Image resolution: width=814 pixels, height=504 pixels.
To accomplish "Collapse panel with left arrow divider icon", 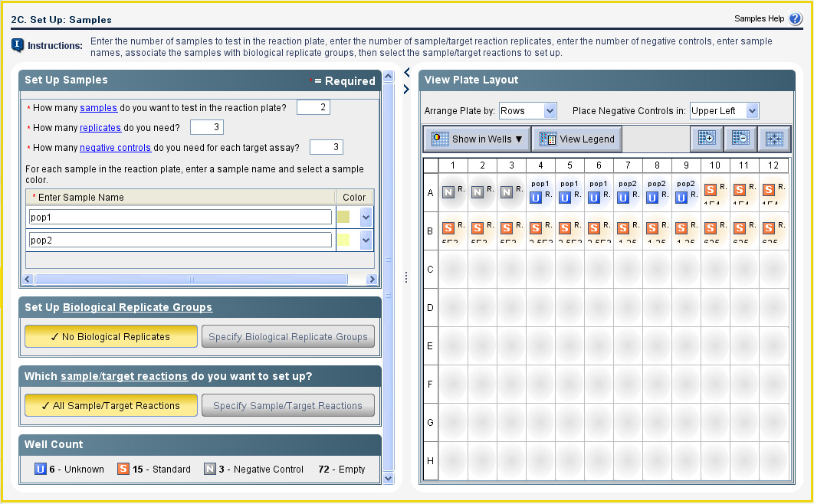I will (407, 73).
